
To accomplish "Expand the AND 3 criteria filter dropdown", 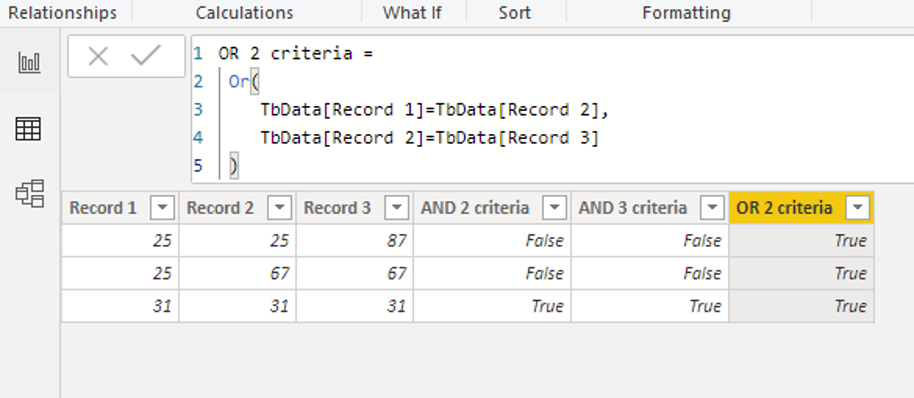I will coord(712,207).
